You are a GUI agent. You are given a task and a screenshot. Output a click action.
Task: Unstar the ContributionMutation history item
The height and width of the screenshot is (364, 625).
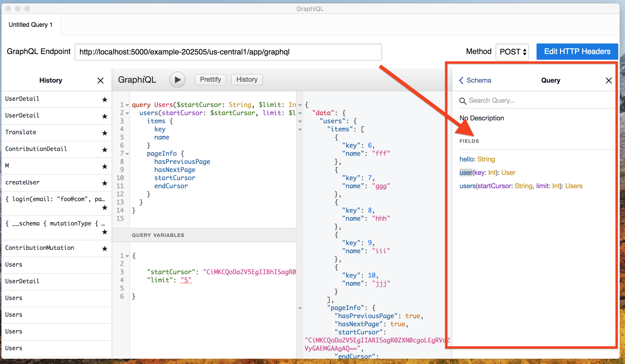point(105,249)
